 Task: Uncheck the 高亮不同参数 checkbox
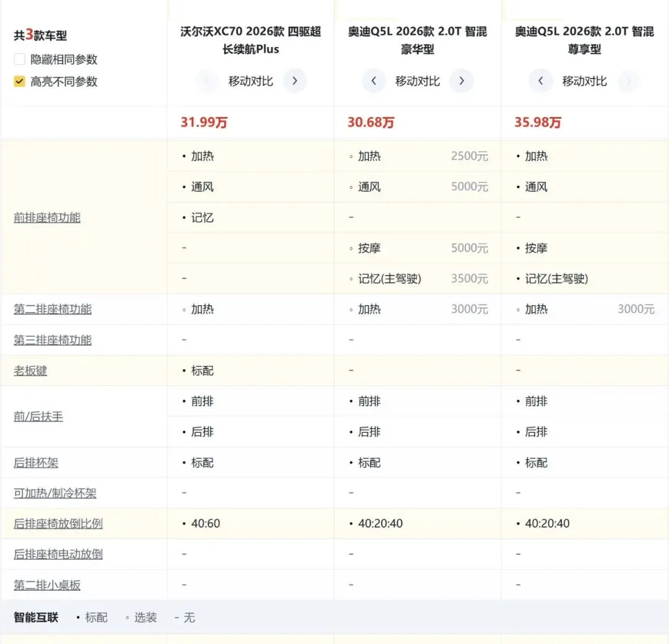[x=20, y=82]
